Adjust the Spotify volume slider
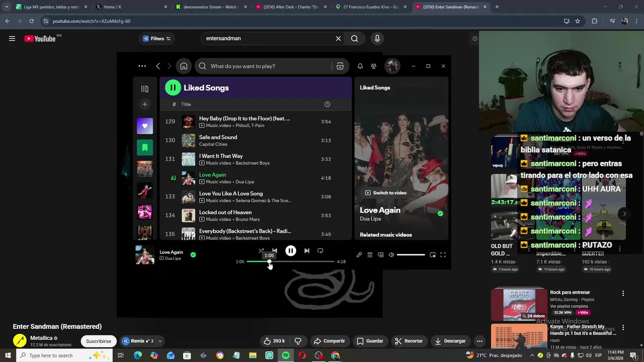 pyautogui.click(x=411, y=255)
